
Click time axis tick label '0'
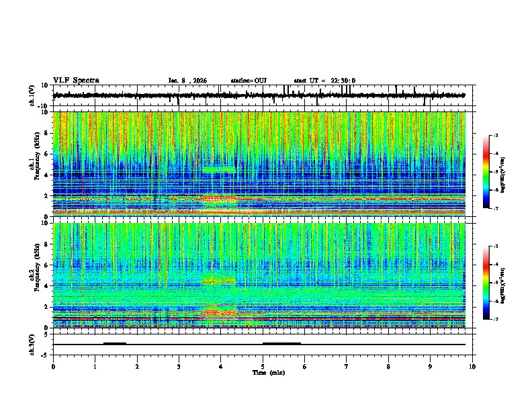(53, 367)
